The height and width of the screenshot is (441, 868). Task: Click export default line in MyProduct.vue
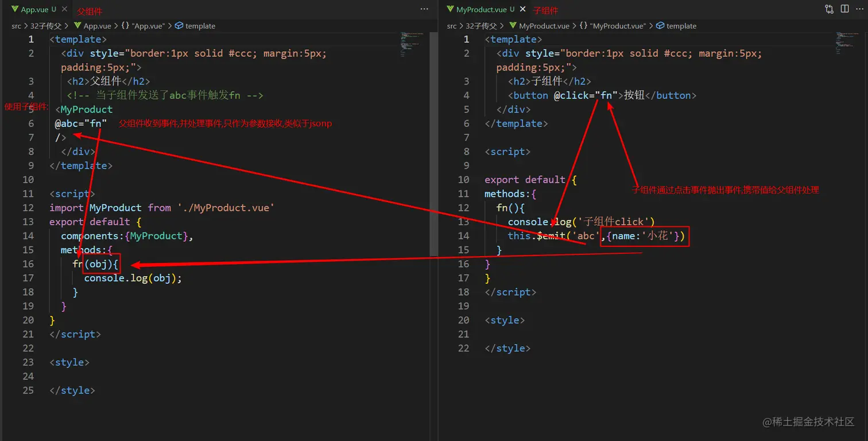point(530,180)
